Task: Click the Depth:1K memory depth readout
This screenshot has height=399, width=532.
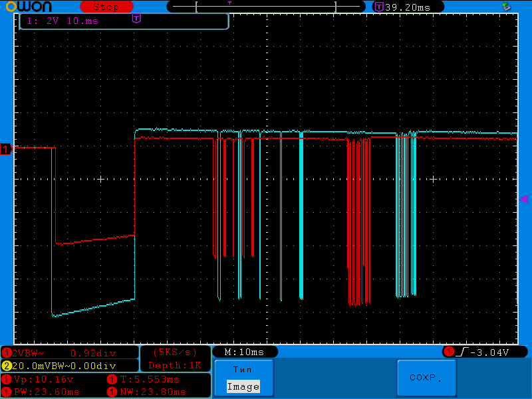Action: pyautogui.click(x=175, y=365)
